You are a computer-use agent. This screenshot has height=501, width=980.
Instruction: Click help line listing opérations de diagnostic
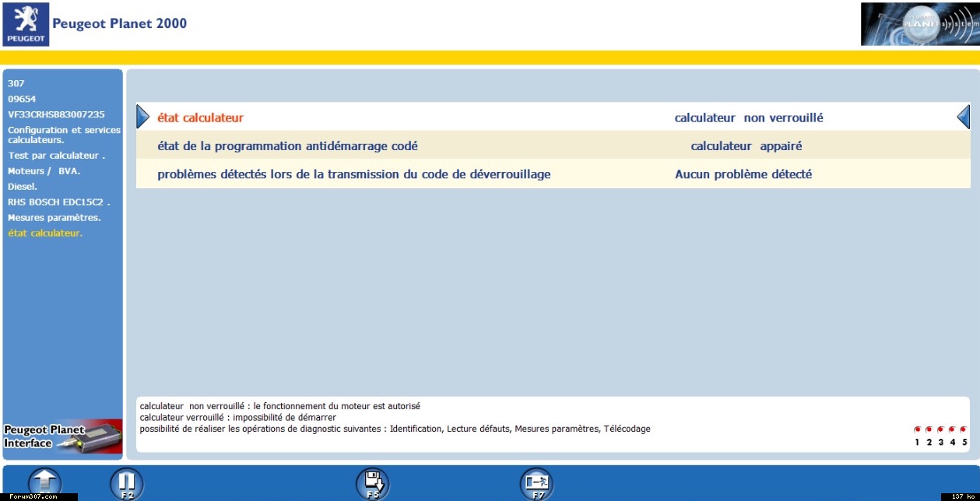click(x=395, y=429)
